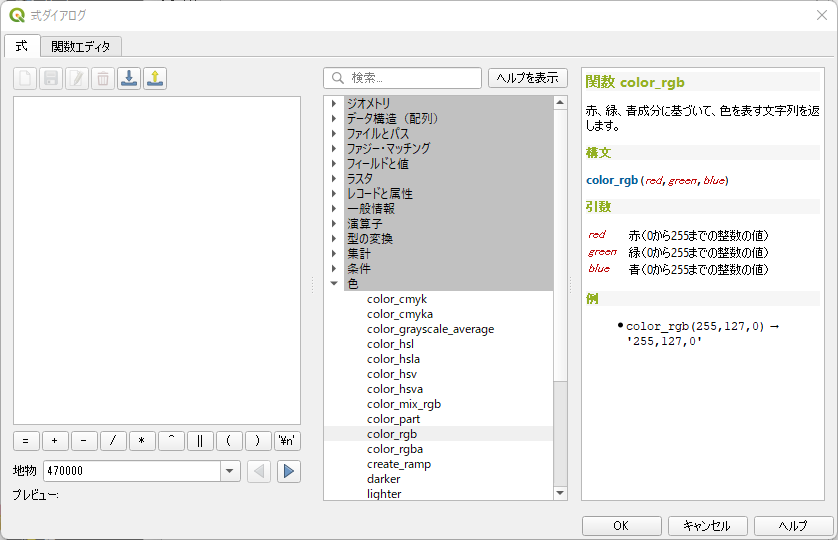
Task: Click the import user expressions icon
Action: (x=129, y=78)
